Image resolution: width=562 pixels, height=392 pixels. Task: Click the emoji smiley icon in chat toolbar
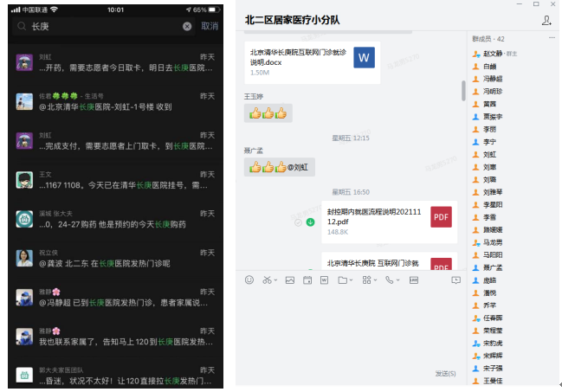pyautogui.click(x=249, y=280)
